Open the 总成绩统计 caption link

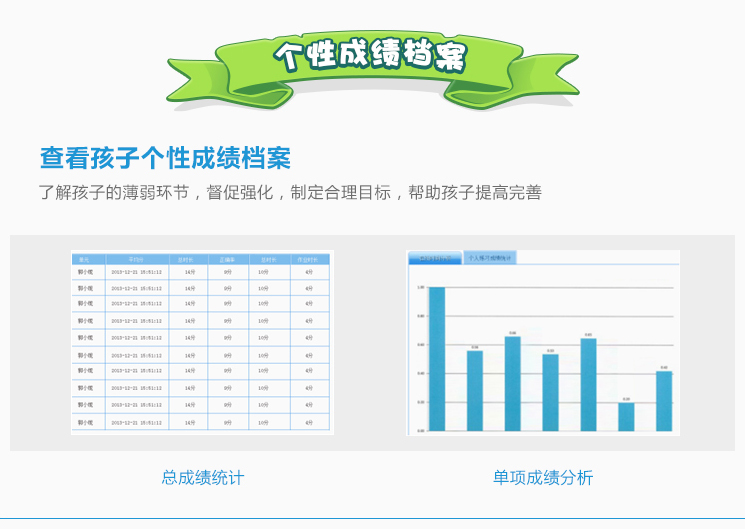click(x=202, y=478)
